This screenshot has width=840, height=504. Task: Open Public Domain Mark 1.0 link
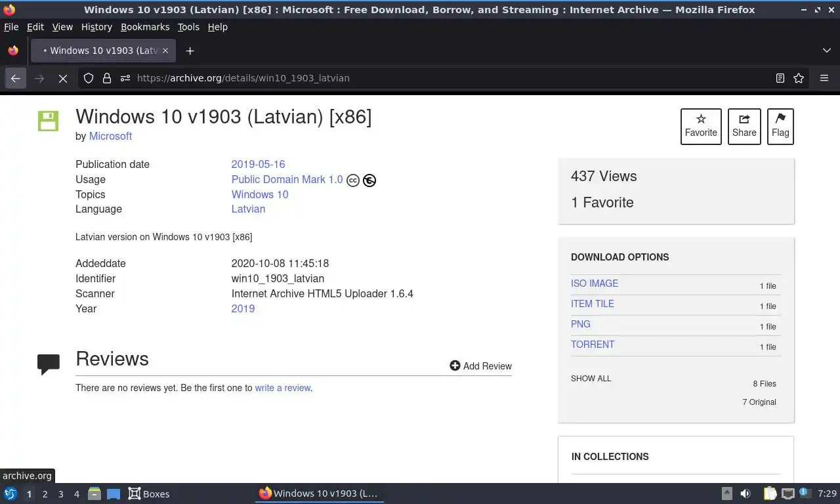click(287, 179)
